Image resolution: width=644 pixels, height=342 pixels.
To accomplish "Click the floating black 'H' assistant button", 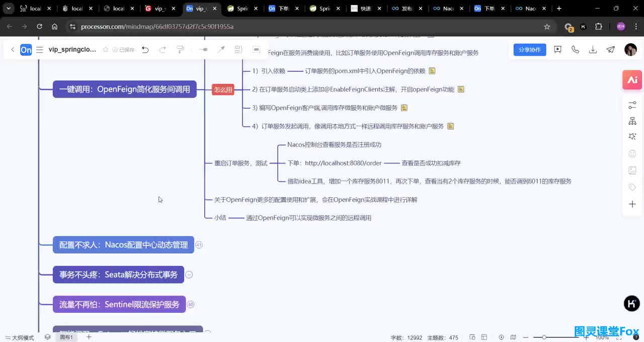I will click(x=632, y=303).
